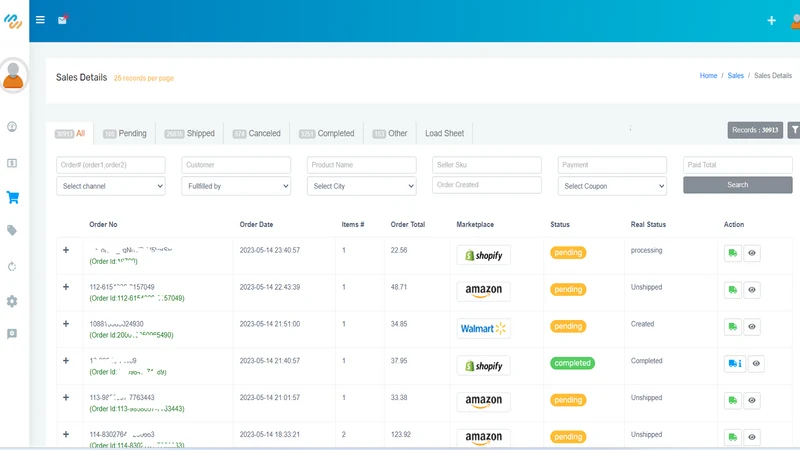Click the Search button
The height and width of the screenshot is (450, 800).
(738, 185)
